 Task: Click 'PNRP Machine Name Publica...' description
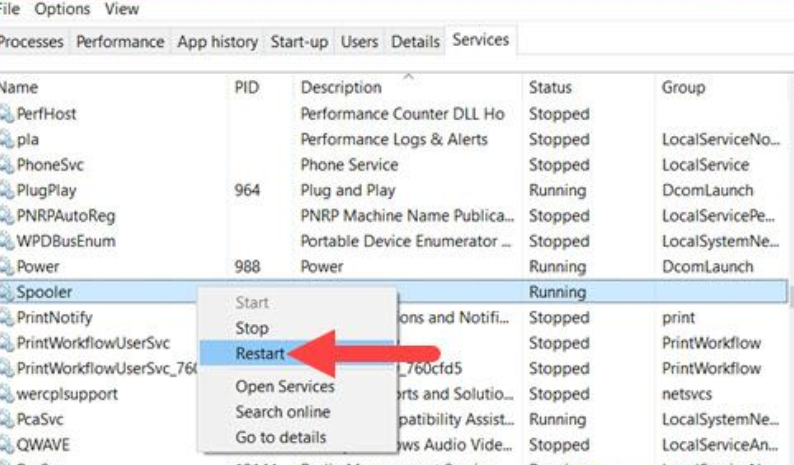(x=407, y=216)
